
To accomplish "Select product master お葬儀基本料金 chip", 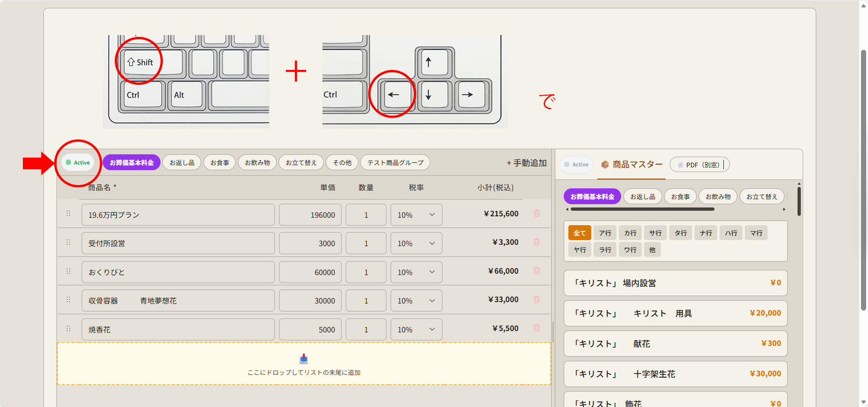I will pyautogui.click(x=592, y=197).
